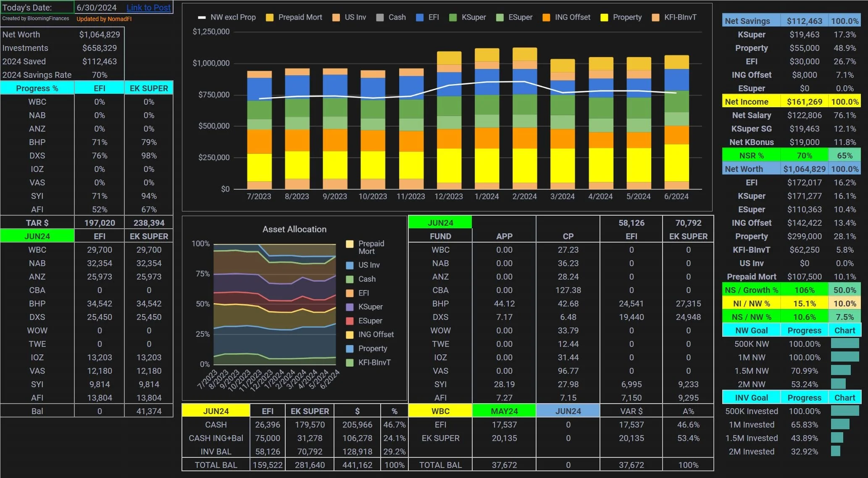Click the 2M Invested progress bar

point(836,451)
